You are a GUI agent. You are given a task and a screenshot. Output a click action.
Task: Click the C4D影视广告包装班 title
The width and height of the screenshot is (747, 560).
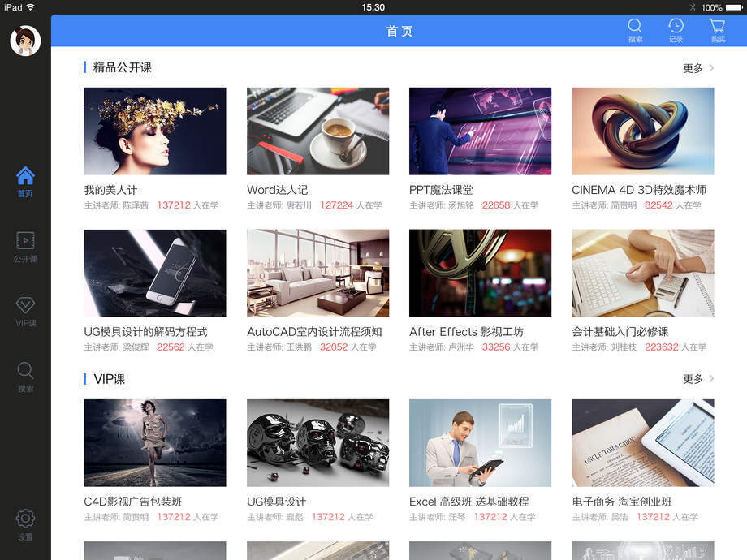coord(133,502)
